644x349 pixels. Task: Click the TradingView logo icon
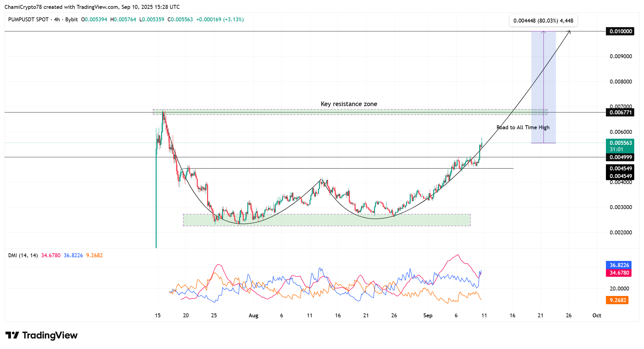(12, 335)
